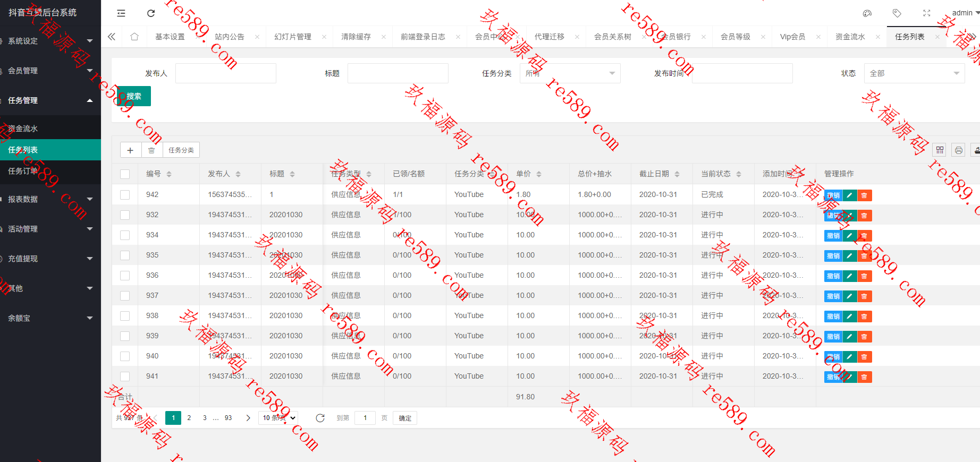Check the row 942 checkbox
The height and width of the screenshot is (462, 980).
point(125,195)
